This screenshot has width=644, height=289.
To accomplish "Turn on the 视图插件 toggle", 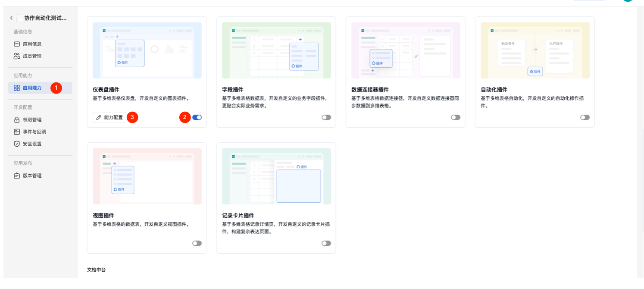I will (x=197, y=243).
